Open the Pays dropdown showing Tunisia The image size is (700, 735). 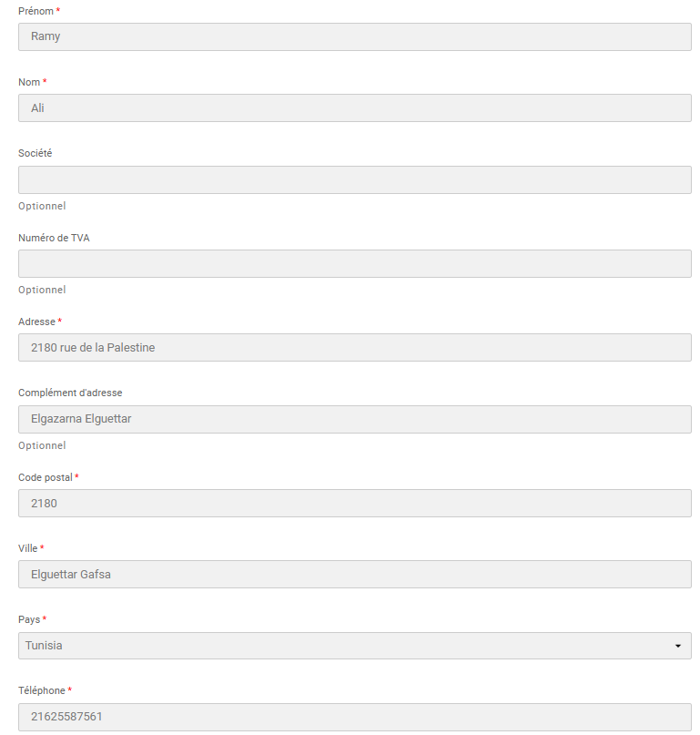tap(354, 646)
